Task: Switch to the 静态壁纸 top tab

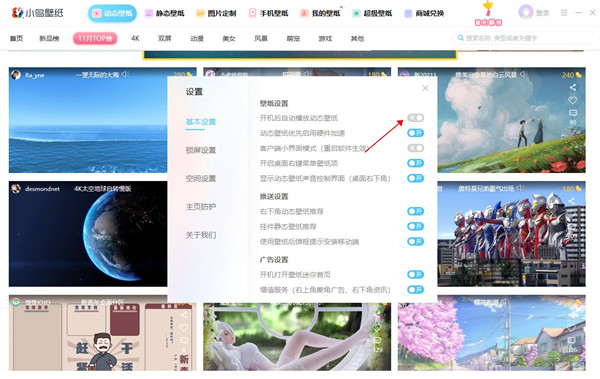Action: (165, 13)
